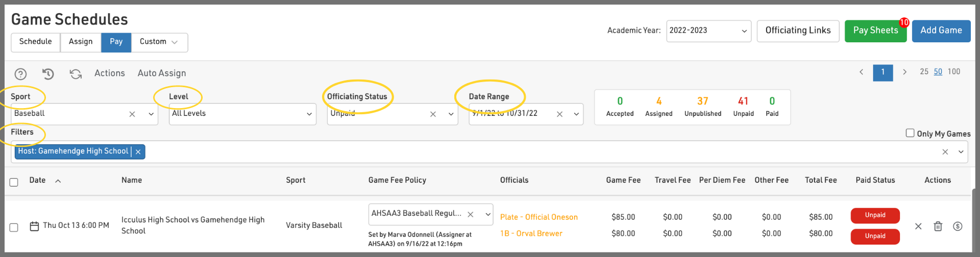Viewport: 980px width, 257px height.
Task: Switch to the Assign tab
Action: click(x=81, y=42)
